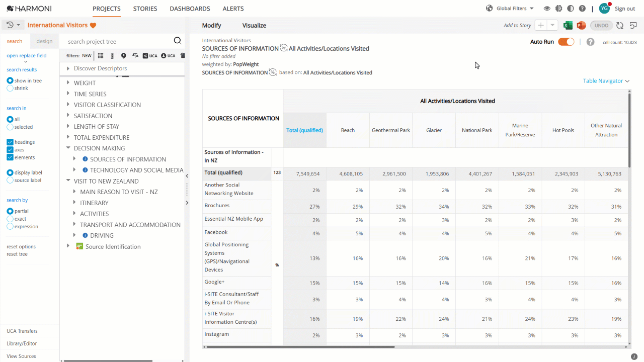Click the help icon beside Auto Run
The image size is (644, 362).
[x=591, y=42]
